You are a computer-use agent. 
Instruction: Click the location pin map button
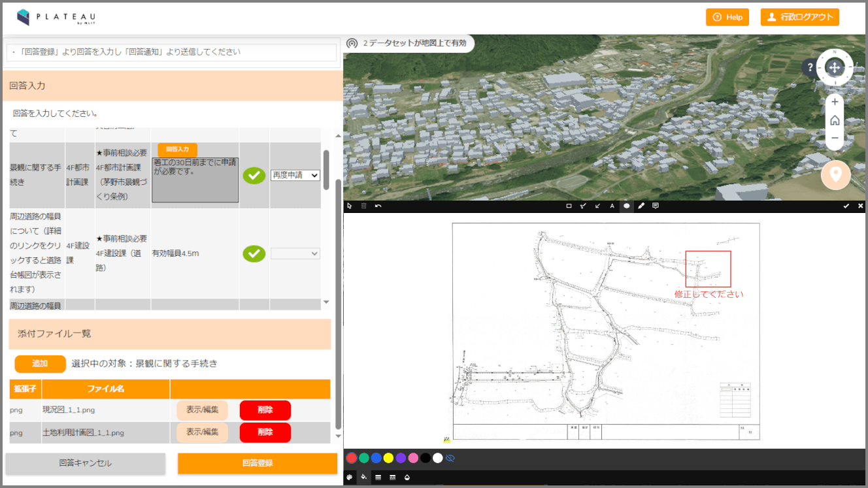(835, 175)
